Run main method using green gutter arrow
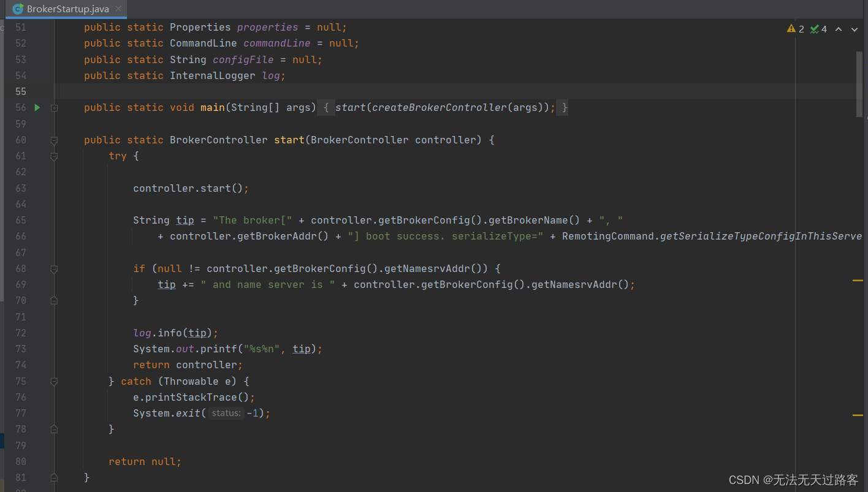The width and height of the screenshot is (868, 492). [x=37, y=107]
